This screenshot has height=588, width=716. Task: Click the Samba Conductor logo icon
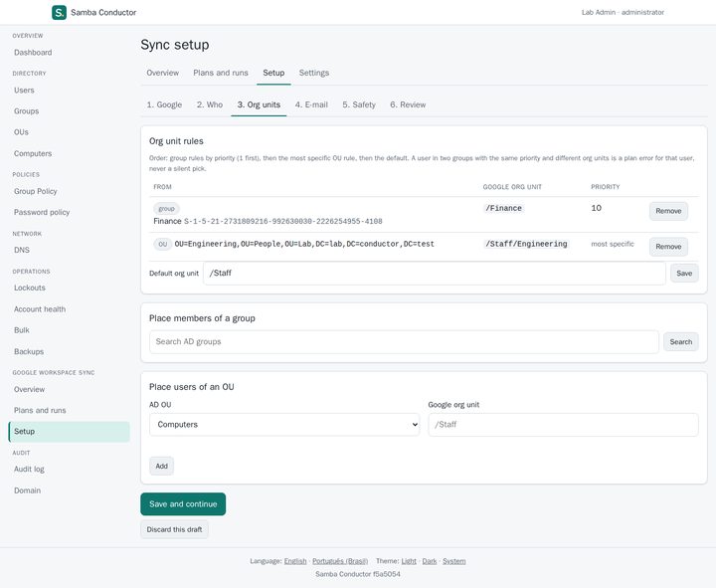(x=59, y=12)
